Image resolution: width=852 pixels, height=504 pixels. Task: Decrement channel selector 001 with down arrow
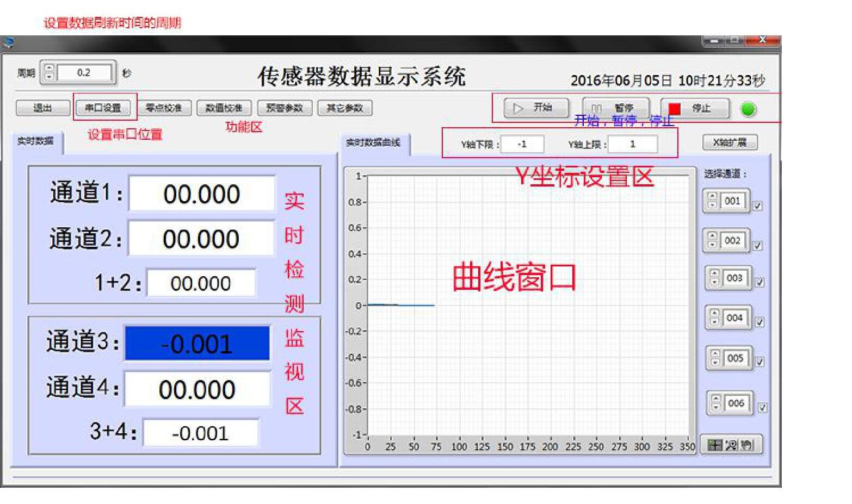713,204
